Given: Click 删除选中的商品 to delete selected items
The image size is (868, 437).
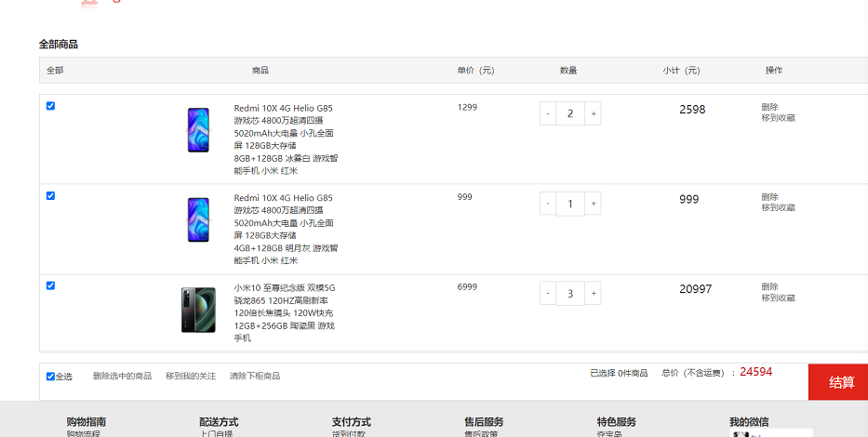Looking at the screenshot, I should 122,377.
